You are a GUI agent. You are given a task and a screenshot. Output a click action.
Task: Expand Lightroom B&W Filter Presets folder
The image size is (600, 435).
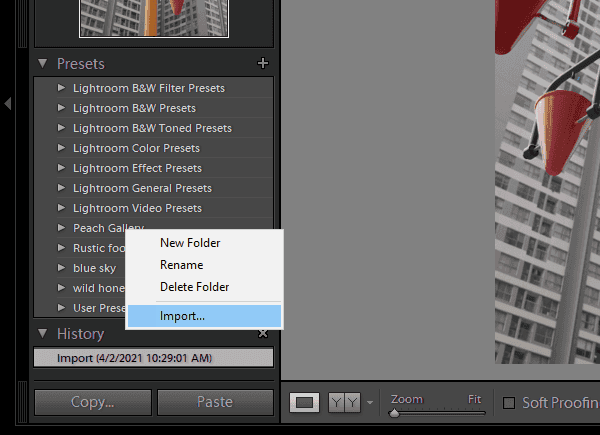[61, 88]
